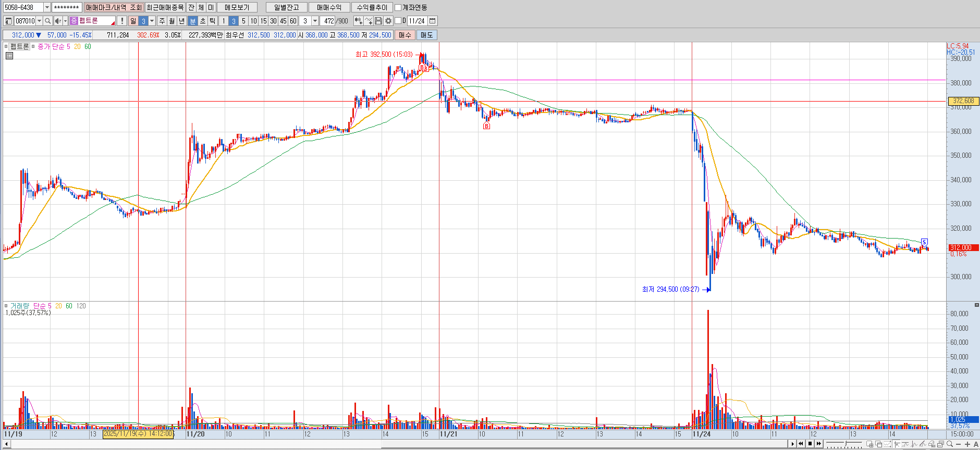The image size is (980, 450).
Task: Open the daily period dropdown arrow
Action: click(152, 21)
